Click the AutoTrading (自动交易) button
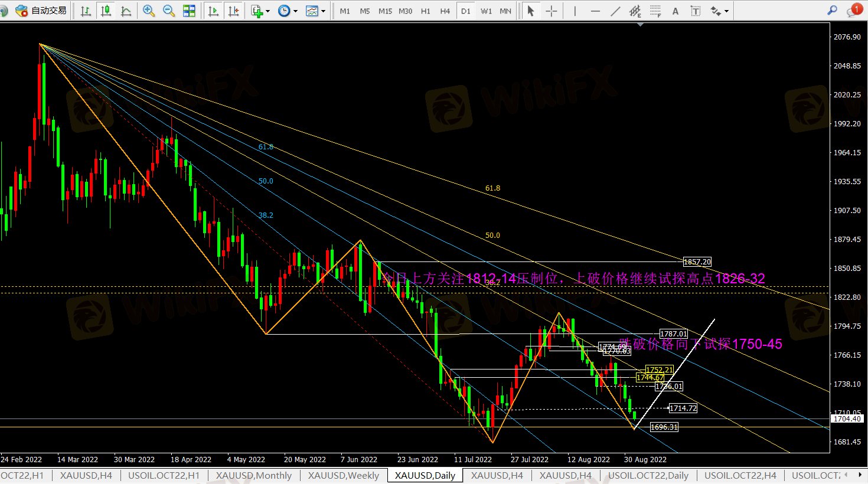 coord(41,11)
